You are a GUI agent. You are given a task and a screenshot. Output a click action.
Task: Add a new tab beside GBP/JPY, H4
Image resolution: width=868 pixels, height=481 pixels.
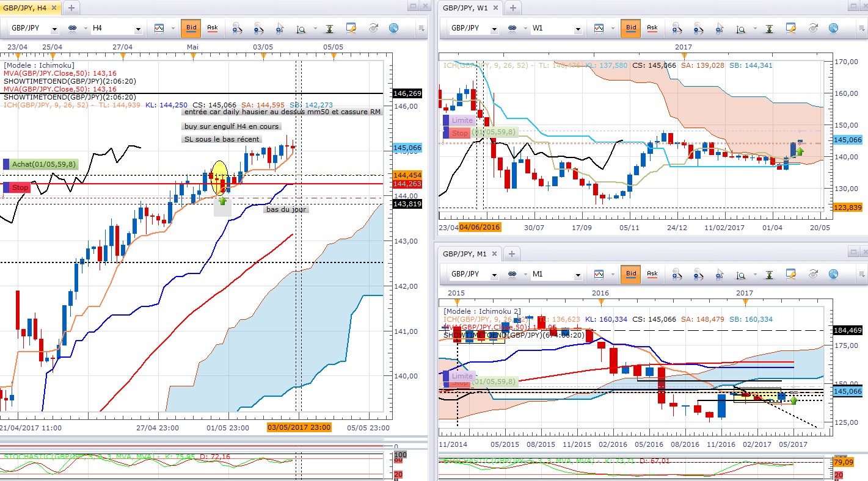pos(71,8)
